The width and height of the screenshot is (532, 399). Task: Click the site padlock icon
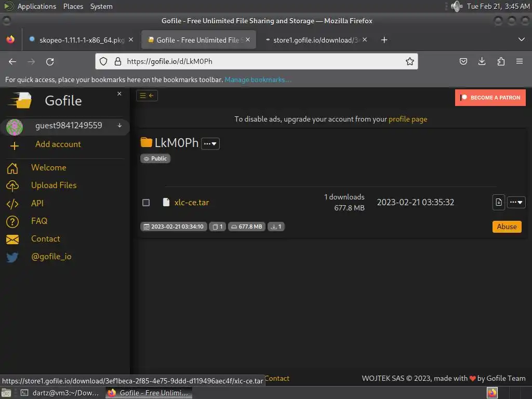tap(118, 61)
